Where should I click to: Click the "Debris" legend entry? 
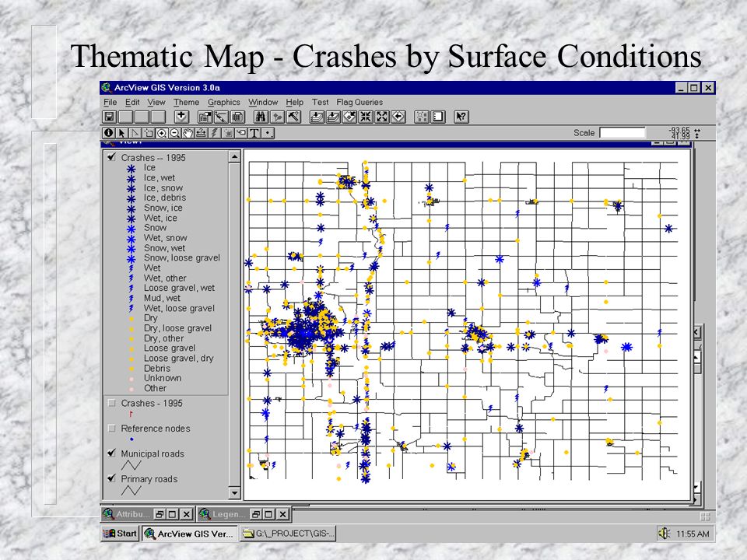156,368
